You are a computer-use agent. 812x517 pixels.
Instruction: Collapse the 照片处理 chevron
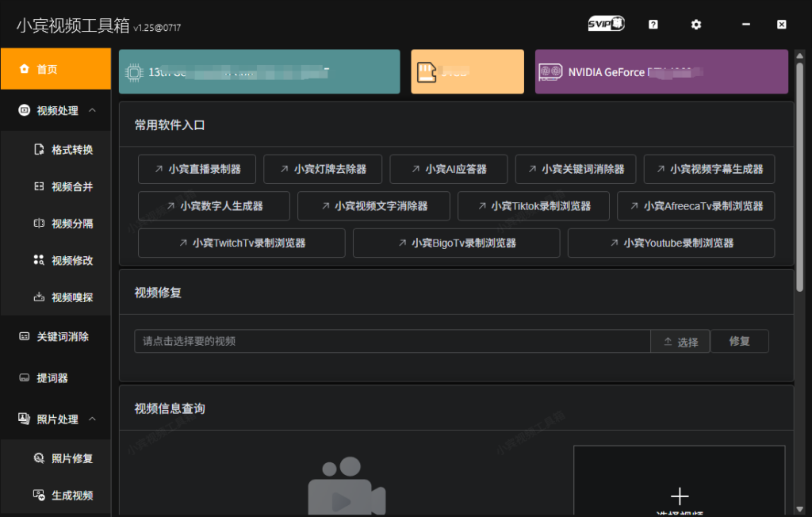pyautogui.click(x=92, y=419)
